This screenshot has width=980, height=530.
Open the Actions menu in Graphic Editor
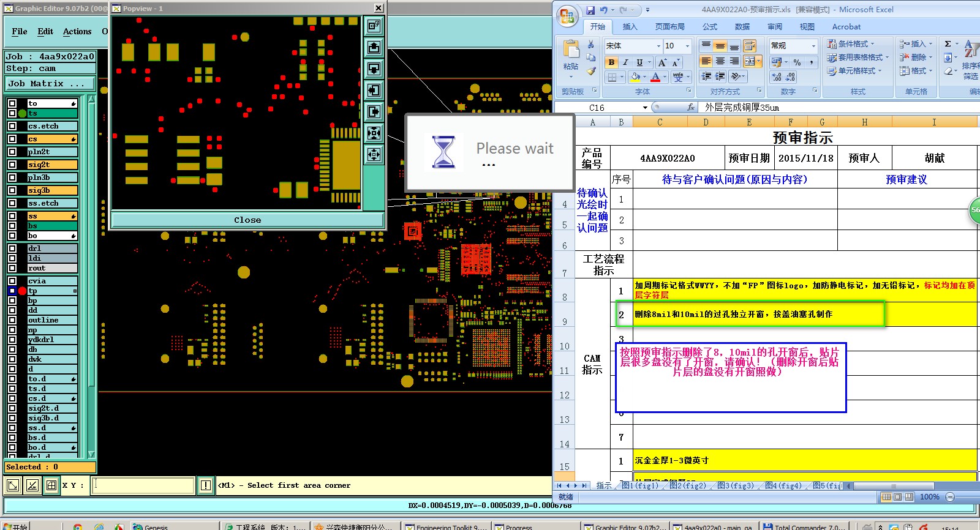pyautogui.click(x=77, y=31)
